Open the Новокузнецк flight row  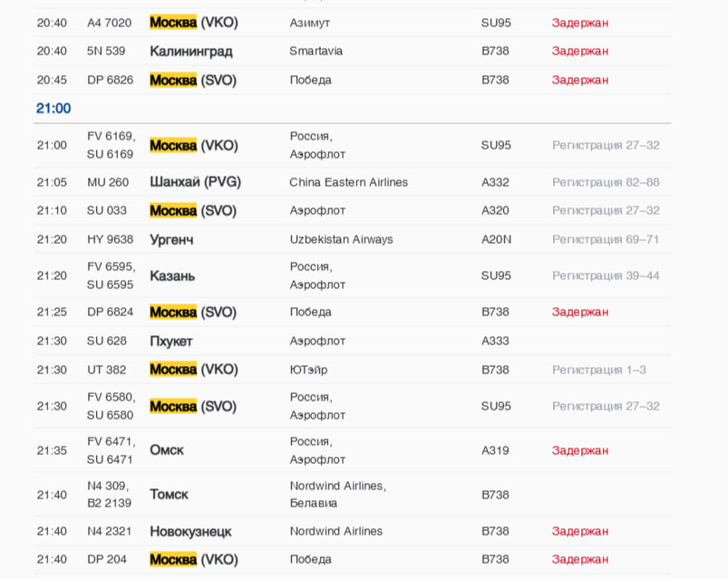point(190,532)
